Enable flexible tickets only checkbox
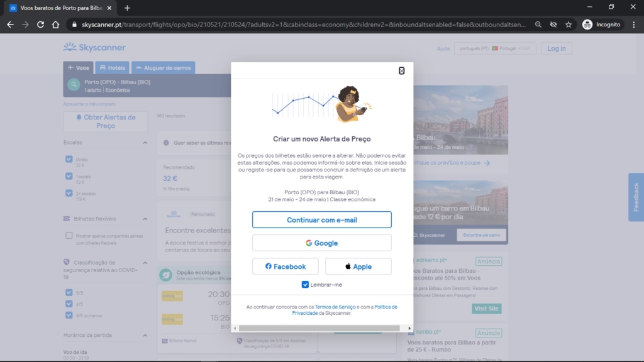644x362 pixels. tap(69, 236)
